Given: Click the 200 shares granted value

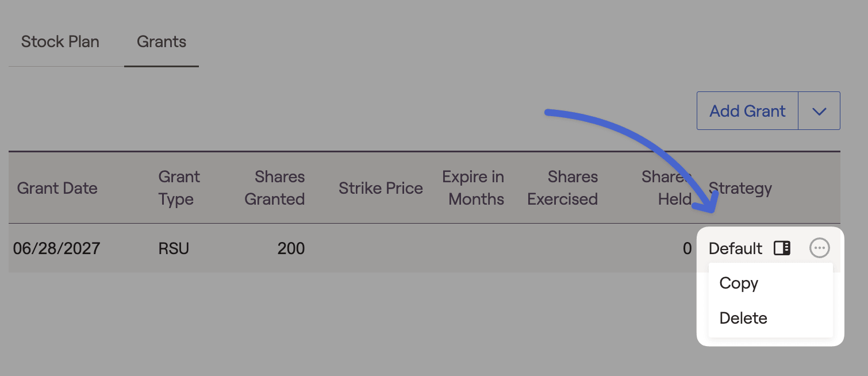Looking at the screenshot, I should coord(291,248).
